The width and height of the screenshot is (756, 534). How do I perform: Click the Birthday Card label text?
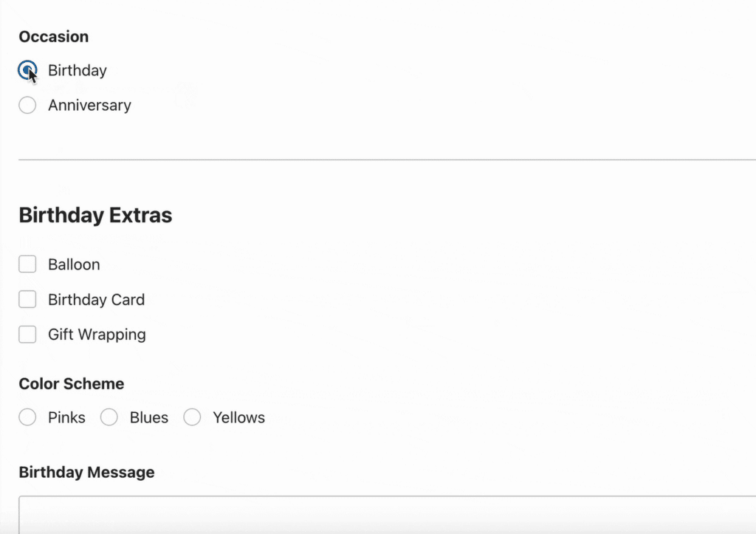point(96,300)
